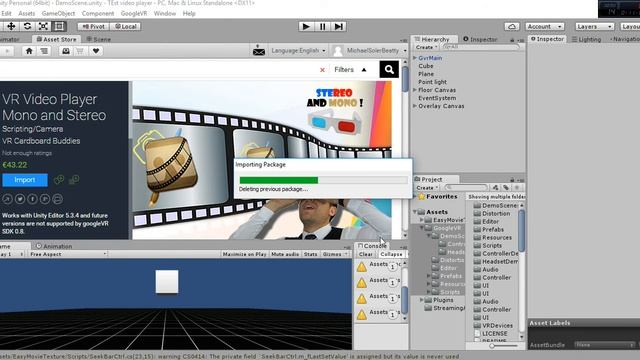Switch to the Lighting tab
This screenshot has width=640, height=360.
tap(587, 39)
